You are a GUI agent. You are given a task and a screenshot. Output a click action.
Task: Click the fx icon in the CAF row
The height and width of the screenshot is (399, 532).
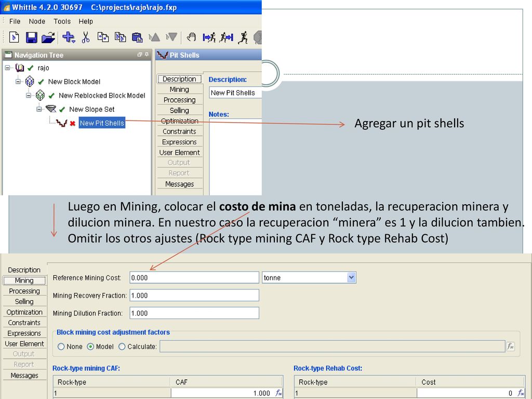(x=278, y=393)
